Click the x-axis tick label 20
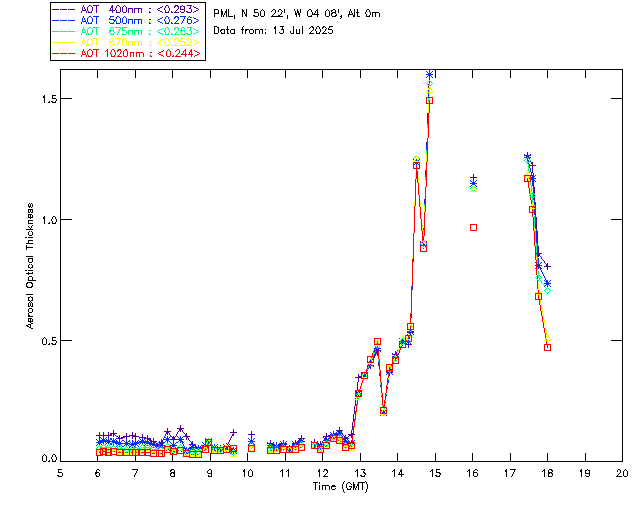Viewport: 640px width, 512px height. (x=622, y=472)
